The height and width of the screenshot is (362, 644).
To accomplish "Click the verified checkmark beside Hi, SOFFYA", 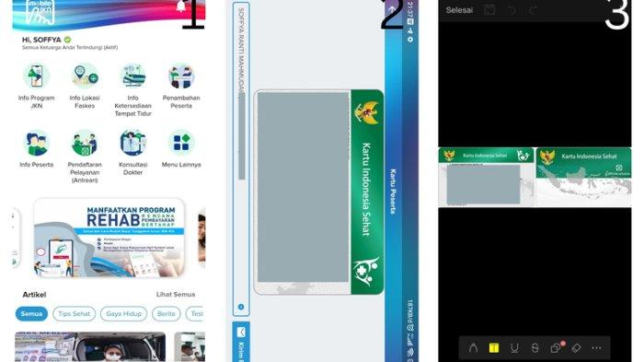I will coord(67,40).
